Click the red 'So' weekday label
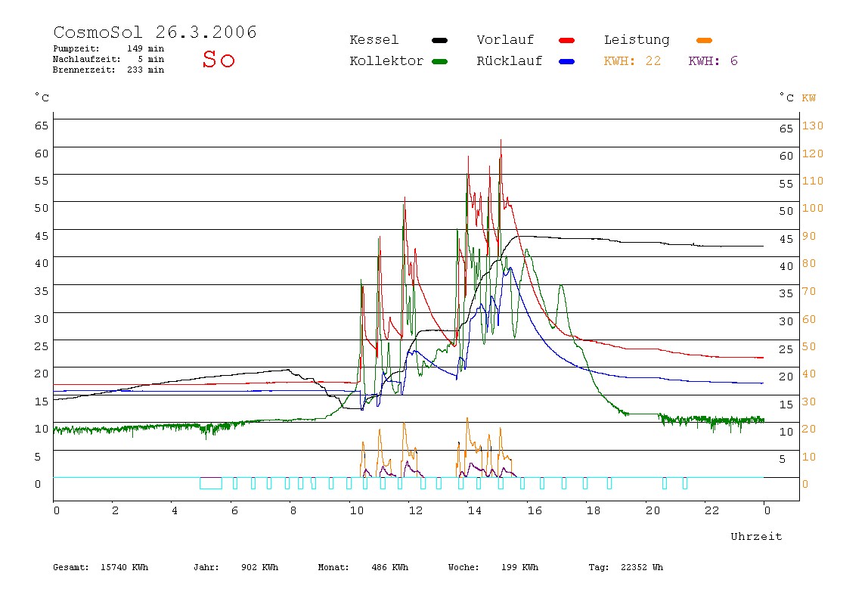Viewport: 868px width, 614px height. [219, 59]
